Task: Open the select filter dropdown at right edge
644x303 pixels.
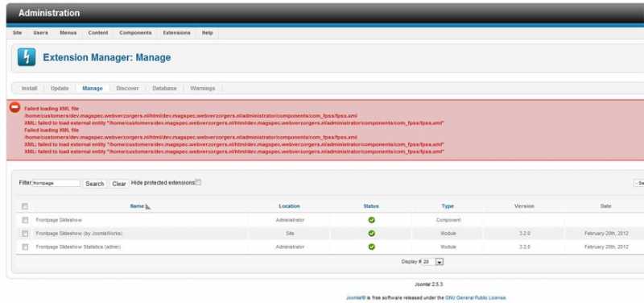Action: (x=638, y=184)
